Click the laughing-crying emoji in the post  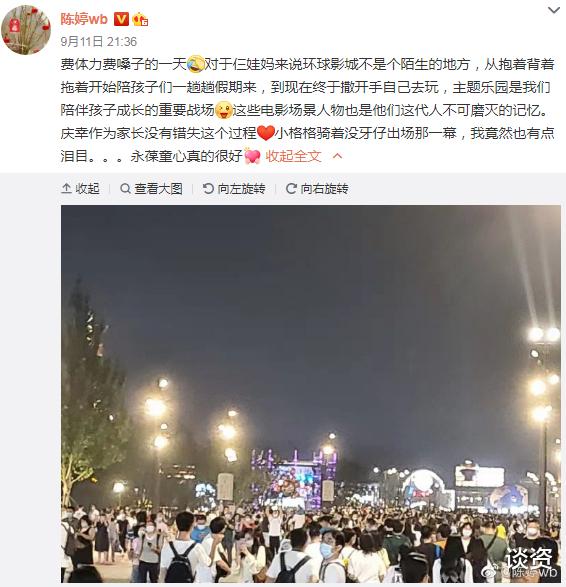(196, 64)
